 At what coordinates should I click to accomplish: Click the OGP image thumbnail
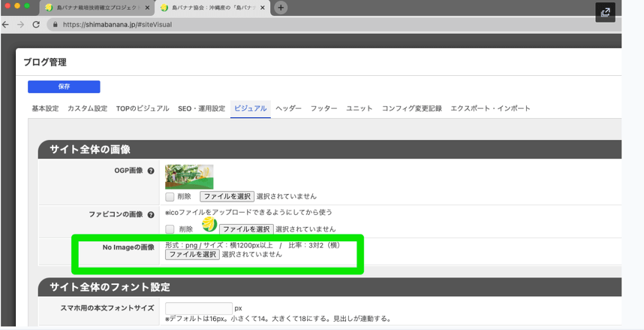coord(189,177)
